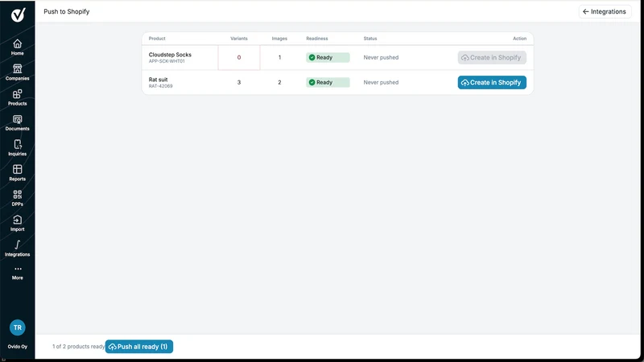Click the app logo at top left
The width and height of the screenshot is (644, 362).
[18, 14]
